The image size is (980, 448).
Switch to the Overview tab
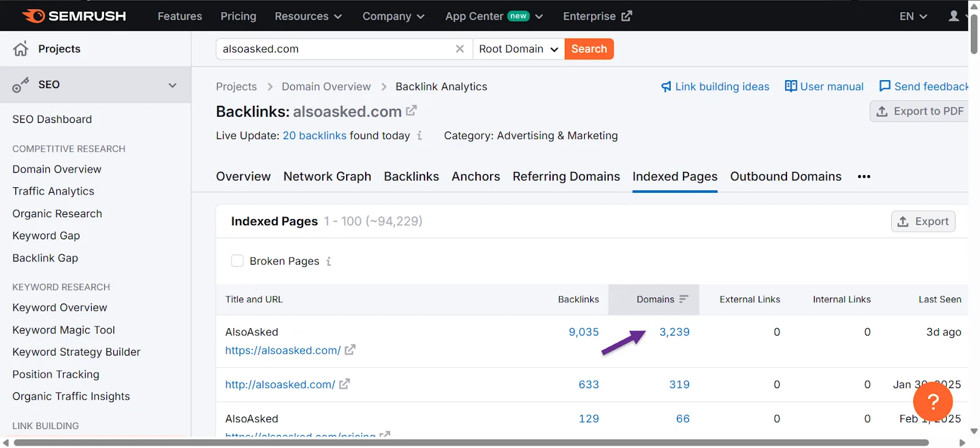243,176
